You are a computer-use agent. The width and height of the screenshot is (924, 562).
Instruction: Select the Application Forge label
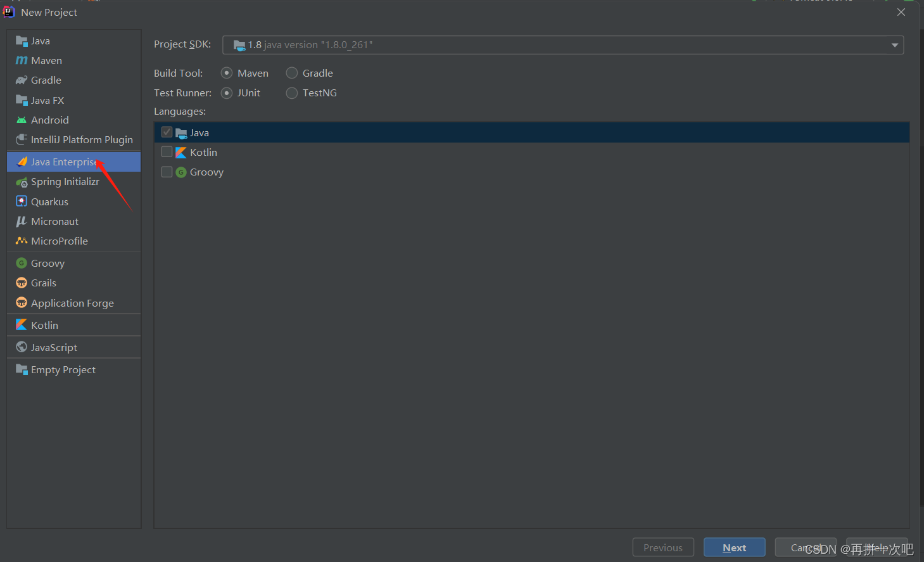(72, 303)
